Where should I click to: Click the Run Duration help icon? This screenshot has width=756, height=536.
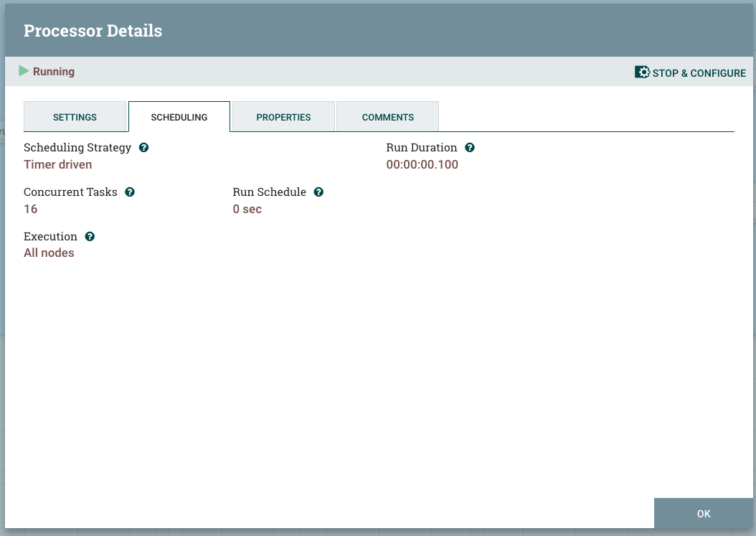click(x=470, y=148)
